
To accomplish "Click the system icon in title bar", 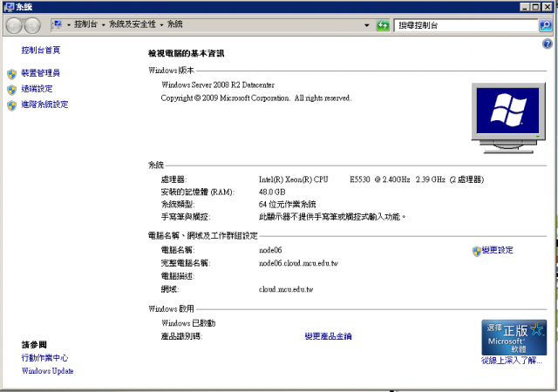I will 9,7.
